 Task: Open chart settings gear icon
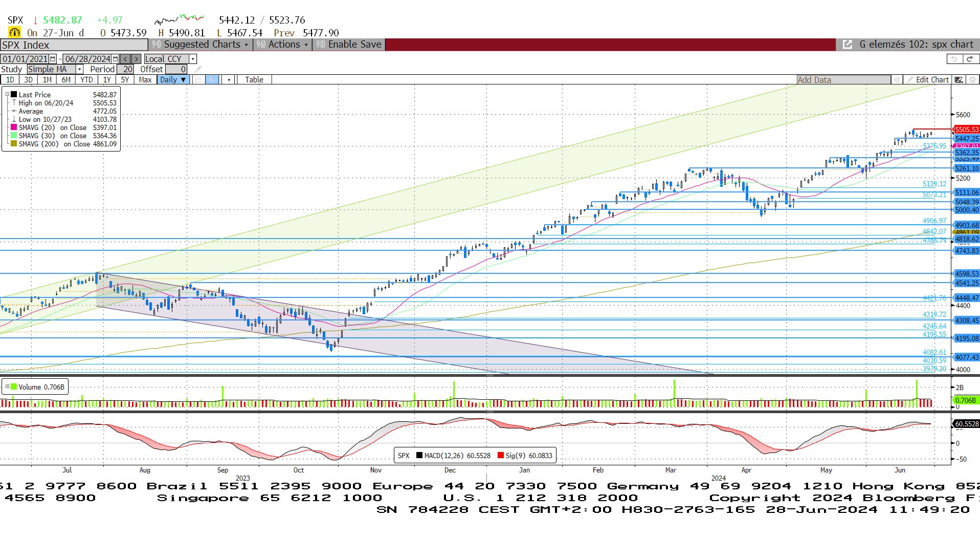tap(972, 80)
